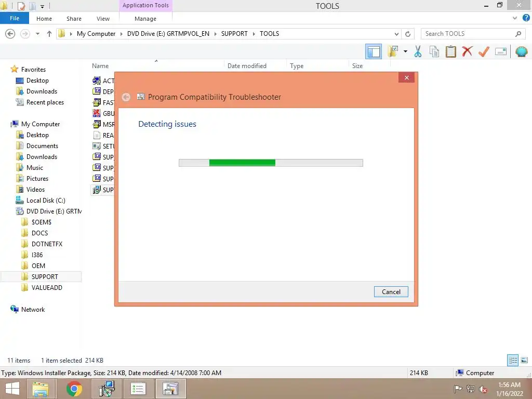Click the Paste clipboard icon

point(450,51)
